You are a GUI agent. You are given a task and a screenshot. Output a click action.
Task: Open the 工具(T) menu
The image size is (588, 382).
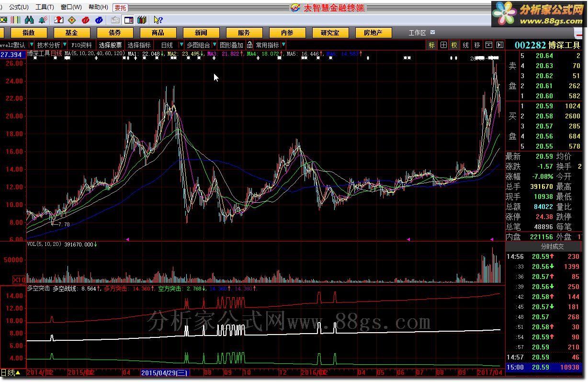(45, 7)
